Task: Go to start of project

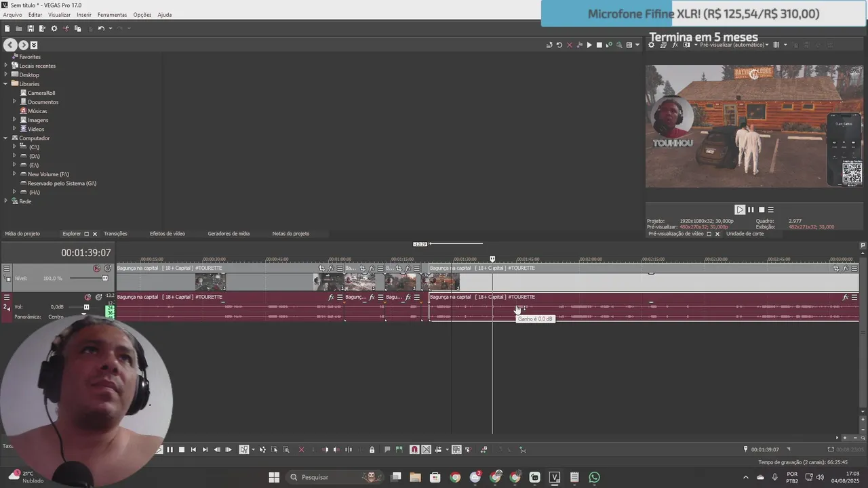Action: [193, 449]
